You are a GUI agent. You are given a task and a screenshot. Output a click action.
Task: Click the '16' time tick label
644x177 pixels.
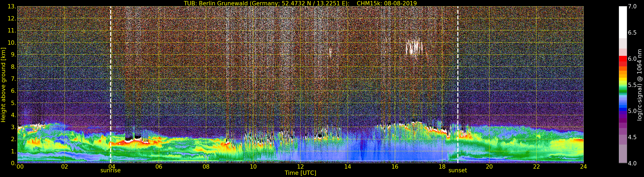coord(395,167)
